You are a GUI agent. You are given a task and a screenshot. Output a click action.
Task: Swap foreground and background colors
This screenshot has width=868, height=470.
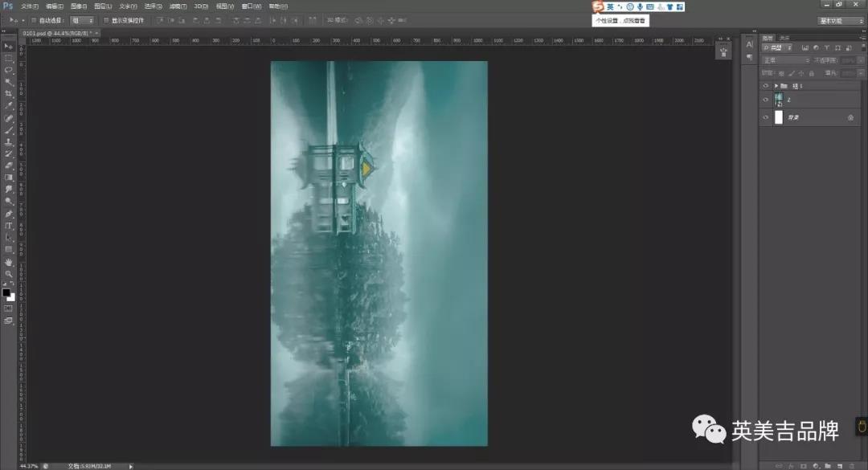pos(12,284)
